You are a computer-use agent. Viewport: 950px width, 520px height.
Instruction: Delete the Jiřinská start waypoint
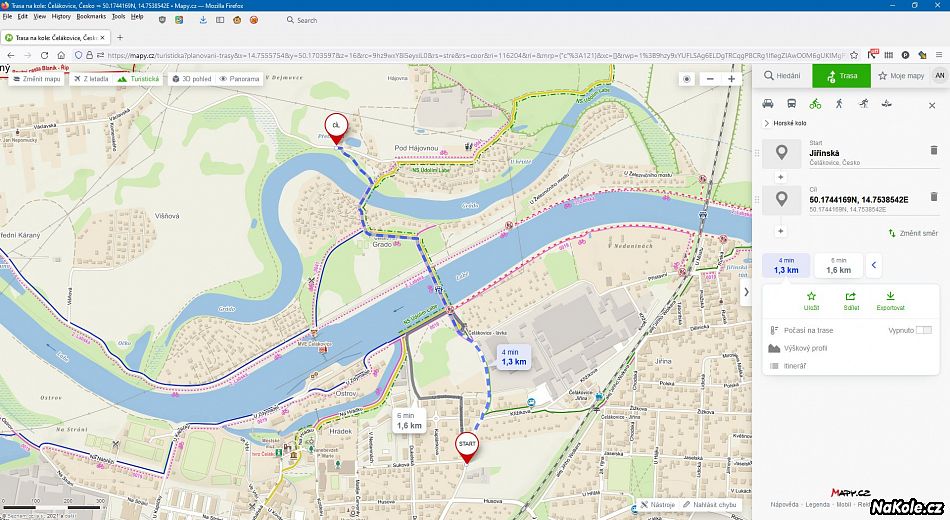[933, 150]
